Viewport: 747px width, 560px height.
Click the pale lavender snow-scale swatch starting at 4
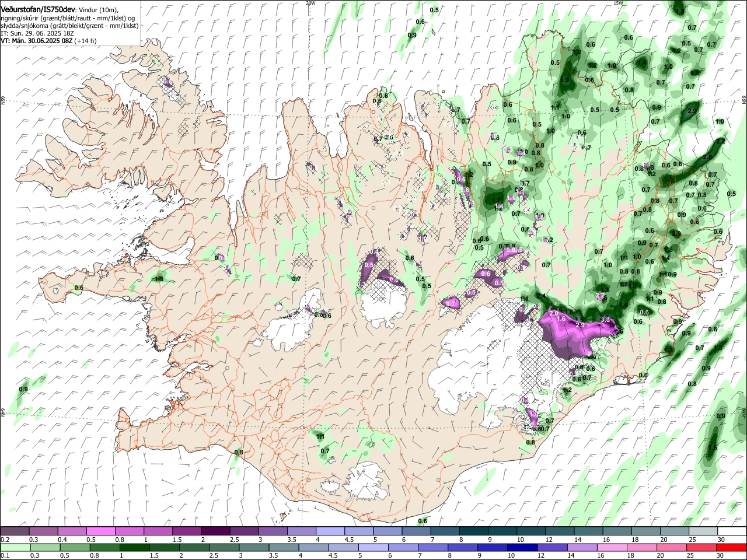pyautogui.click(x=330, y=531)
